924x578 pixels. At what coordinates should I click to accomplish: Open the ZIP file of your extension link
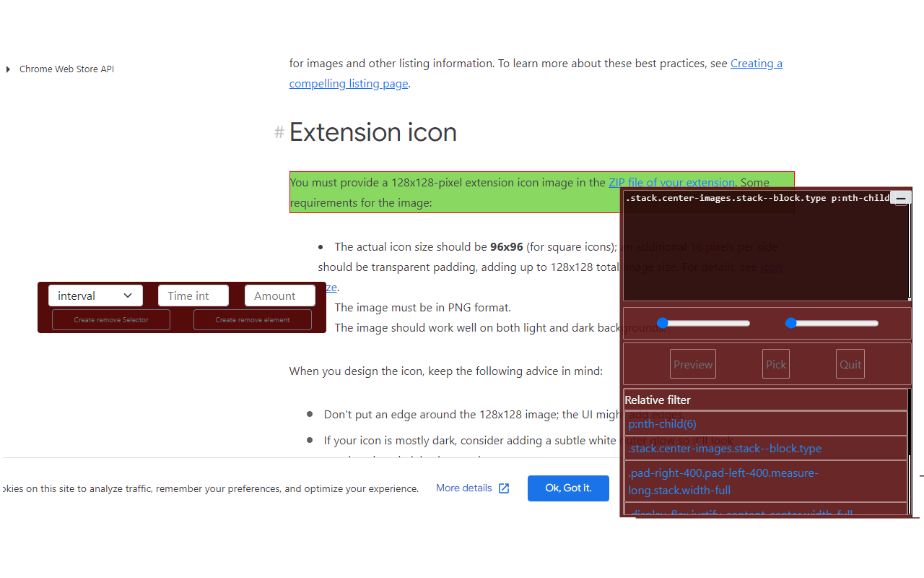[672, 182]
